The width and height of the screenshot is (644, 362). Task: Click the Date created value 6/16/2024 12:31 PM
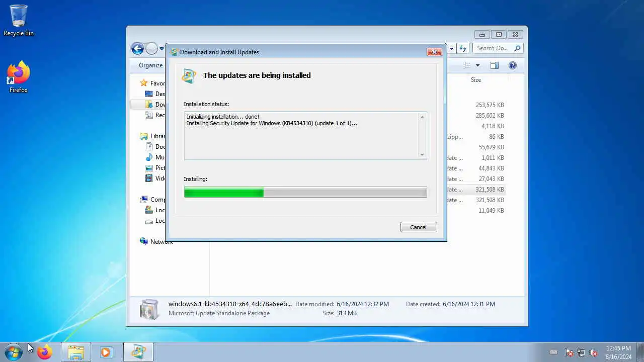point(469,304)
